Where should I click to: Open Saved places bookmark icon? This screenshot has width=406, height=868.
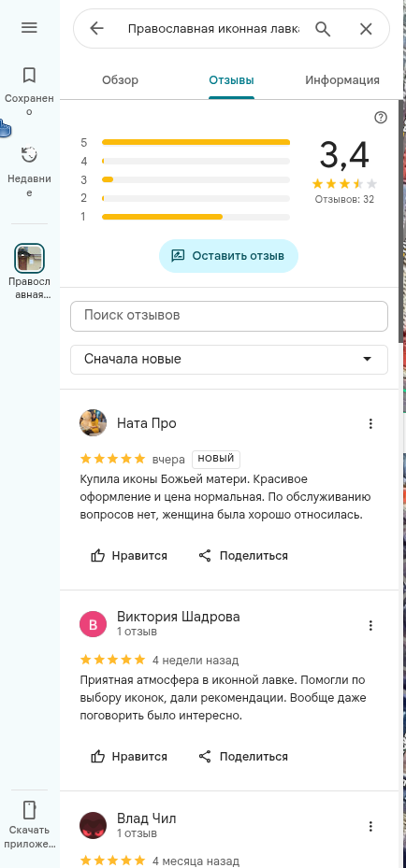click(x=29, y=75)
